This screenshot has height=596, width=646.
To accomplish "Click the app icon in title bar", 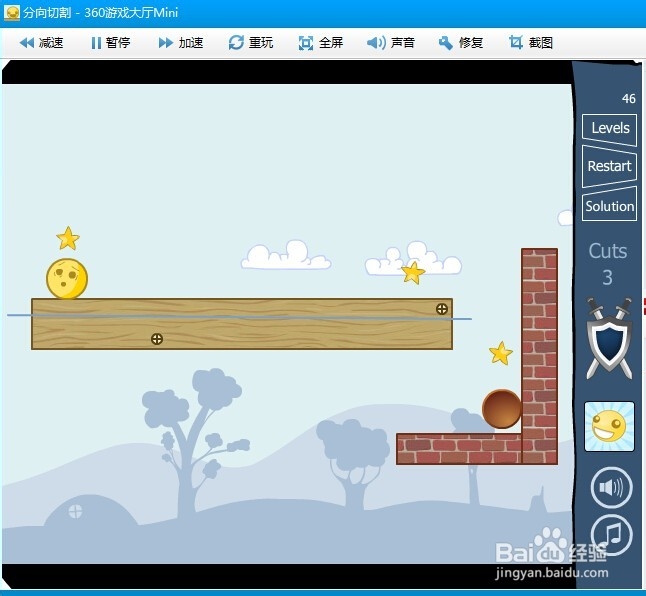I will click(12, 12).
